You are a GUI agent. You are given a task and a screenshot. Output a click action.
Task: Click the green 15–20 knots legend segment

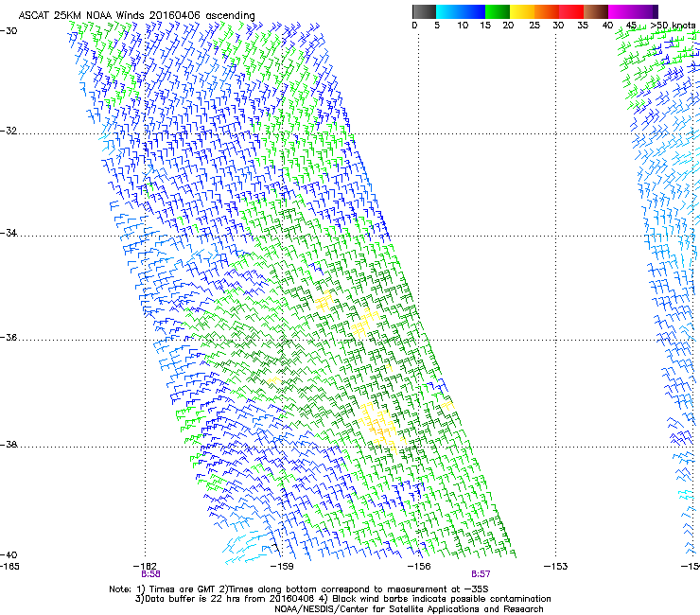click(x=498, y=11)
